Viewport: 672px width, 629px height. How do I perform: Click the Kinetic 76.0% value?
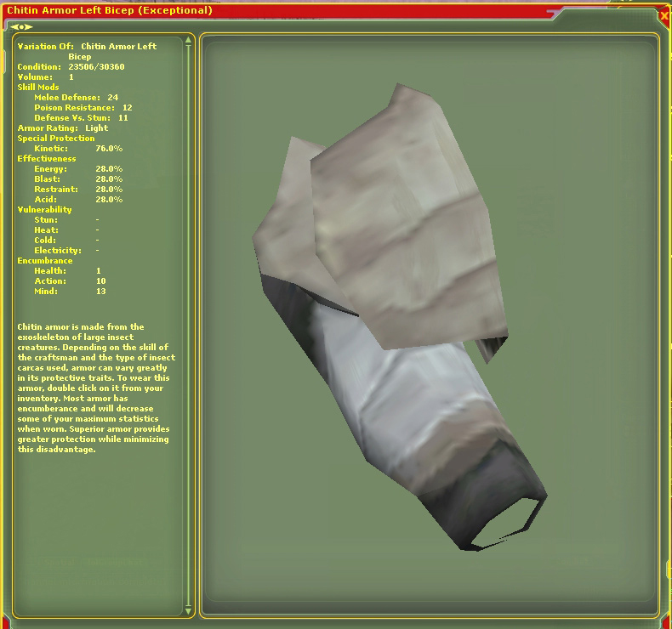click(x=109, y=149)
